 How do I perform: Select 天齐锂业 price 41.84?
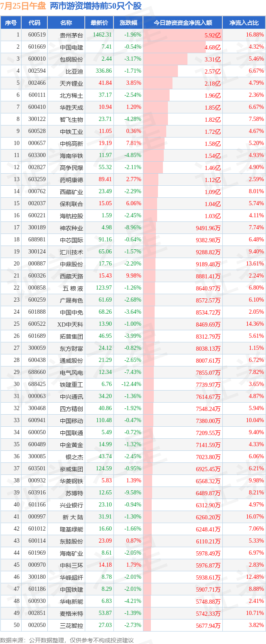tap(105, 83)
